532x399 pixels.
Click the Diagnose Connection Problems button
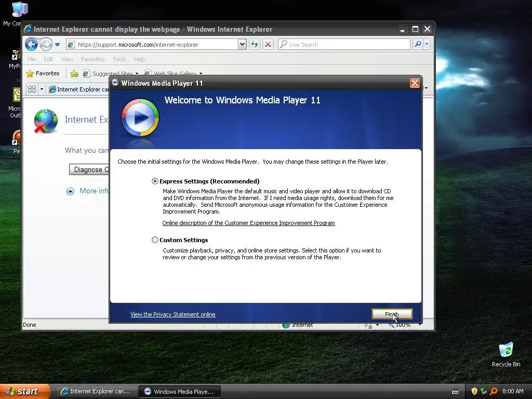coord(89,169)
